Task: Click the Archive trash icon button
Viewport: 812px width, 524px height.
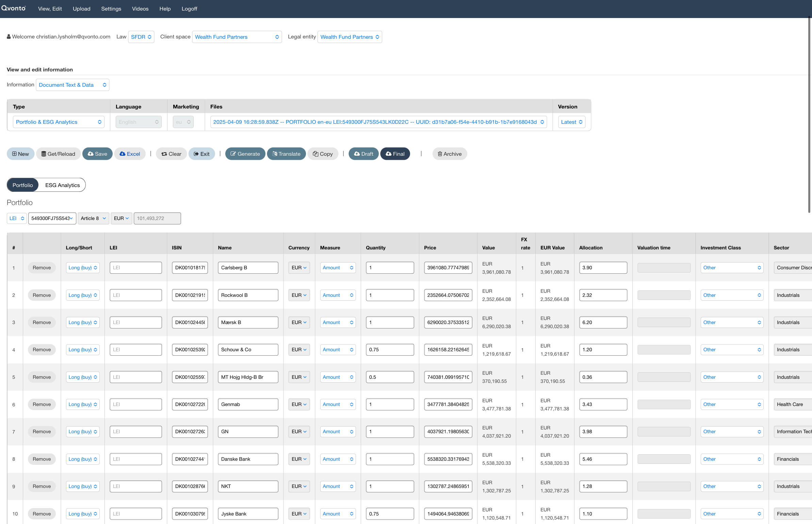Action: (450, 154)
